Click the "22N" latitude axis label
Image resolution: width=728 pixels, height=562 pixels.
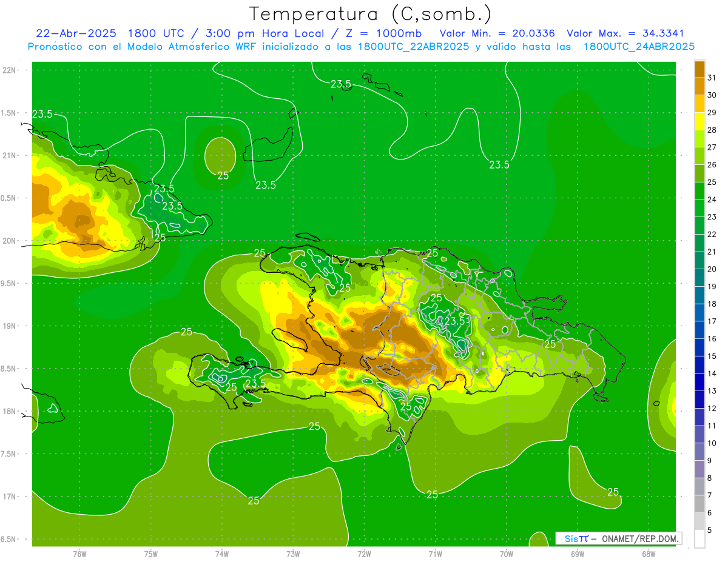coord(9,70)
